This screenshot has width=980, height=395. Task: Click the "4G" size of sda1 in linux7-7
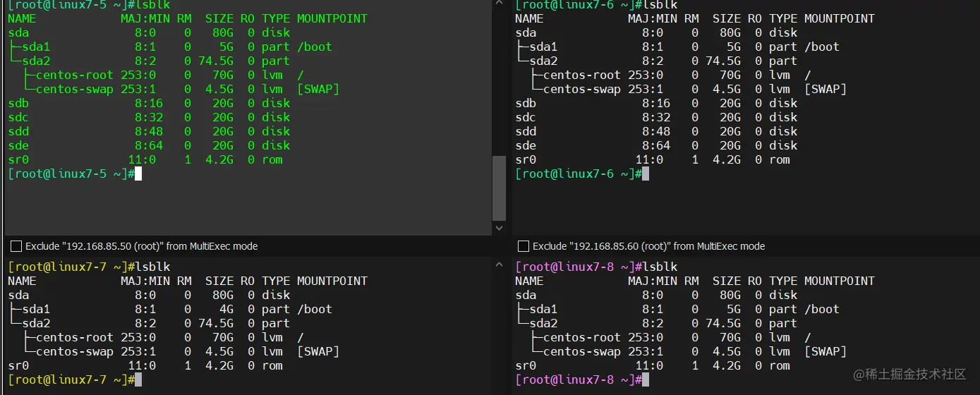[226, 309]
